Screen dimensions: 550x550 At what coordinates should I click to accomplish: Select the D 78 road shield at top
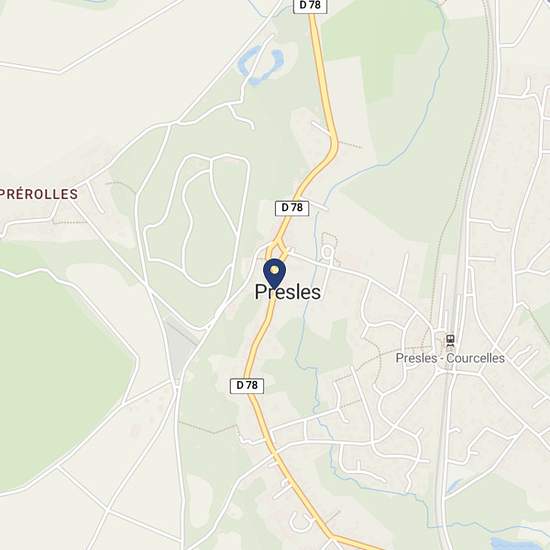tap(310, 6)
